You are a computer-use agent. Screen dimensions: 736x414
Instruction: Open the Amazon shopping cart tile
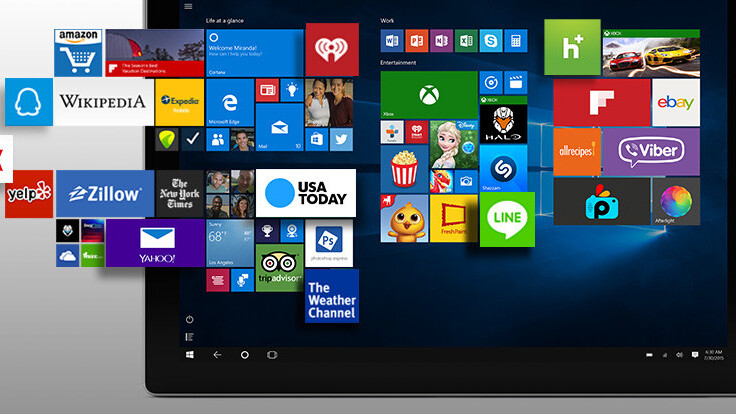(81, 52)
